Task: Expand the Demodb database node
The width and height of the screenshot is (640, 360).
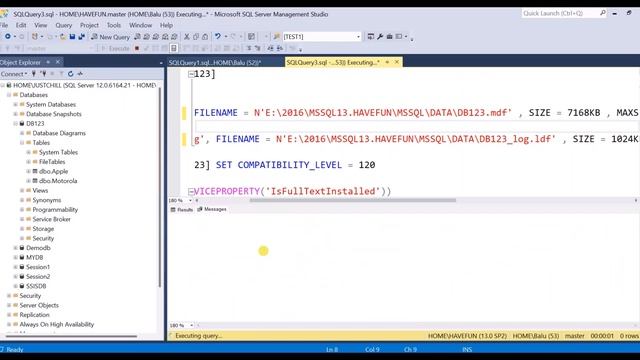Action: pyautogui.click(x=16, y=248)
